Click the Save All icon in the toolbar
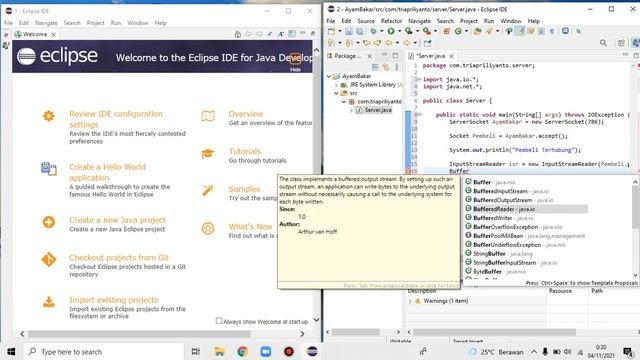The height and width of the screenshot is (360, 640). point(360,31)
